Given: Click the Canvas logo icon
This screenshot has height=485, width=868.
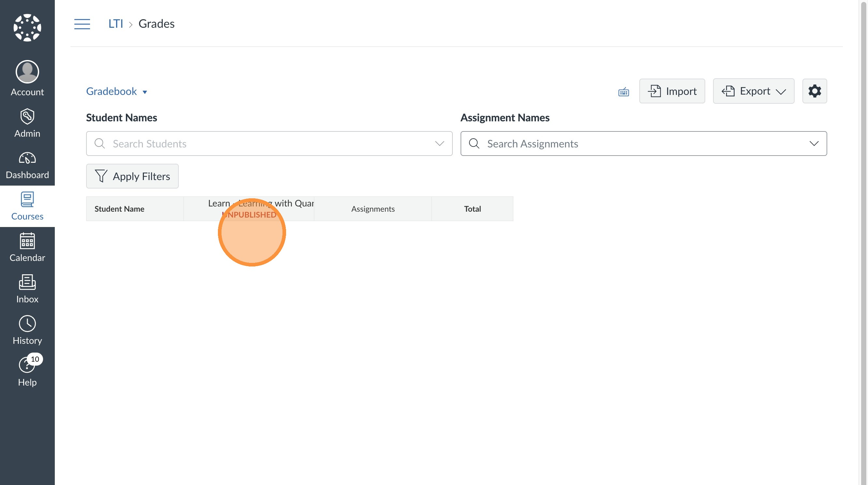Looking at the screenshot, I should tap(27, 28).
